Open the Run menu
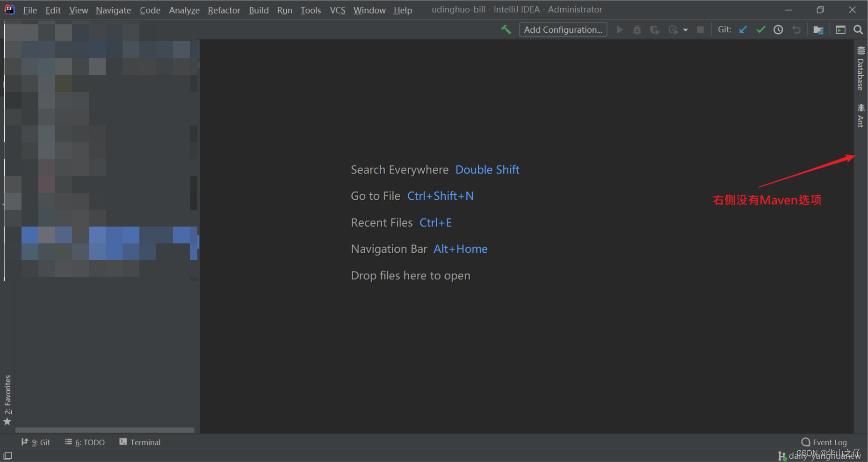 (x=284, y=10)
